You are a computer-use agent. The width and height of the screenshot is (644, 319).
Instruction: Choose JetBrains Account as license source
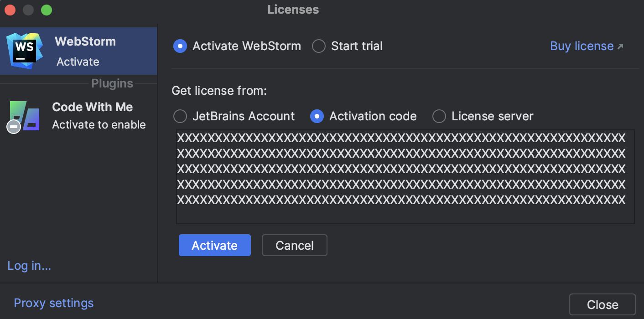point(180,116)
